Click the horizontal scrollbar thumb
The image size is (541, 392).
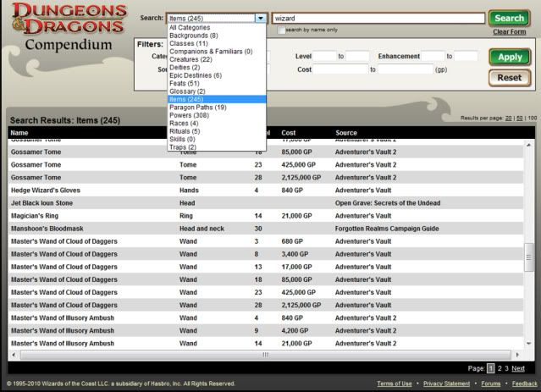coord(265,355)
